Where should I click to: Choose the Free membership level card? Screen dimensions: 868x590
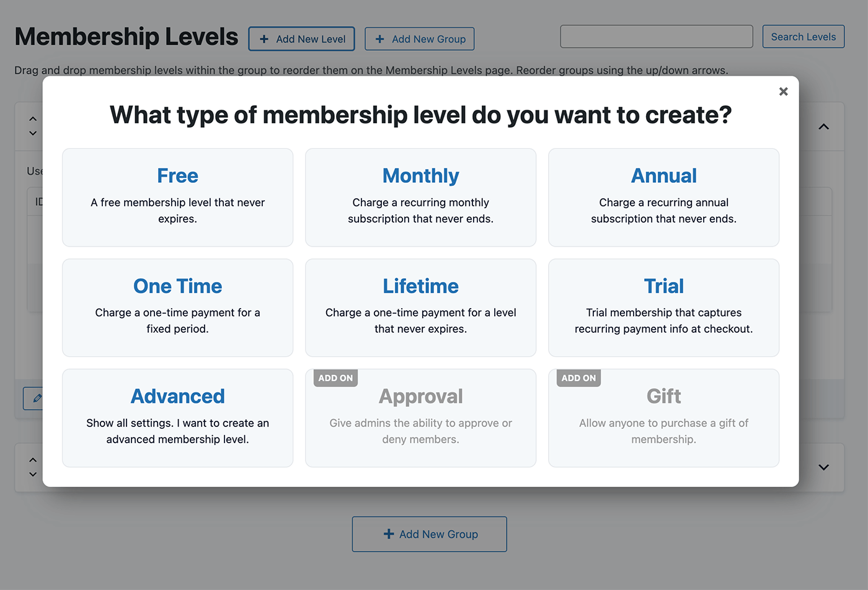coord(177,197)
